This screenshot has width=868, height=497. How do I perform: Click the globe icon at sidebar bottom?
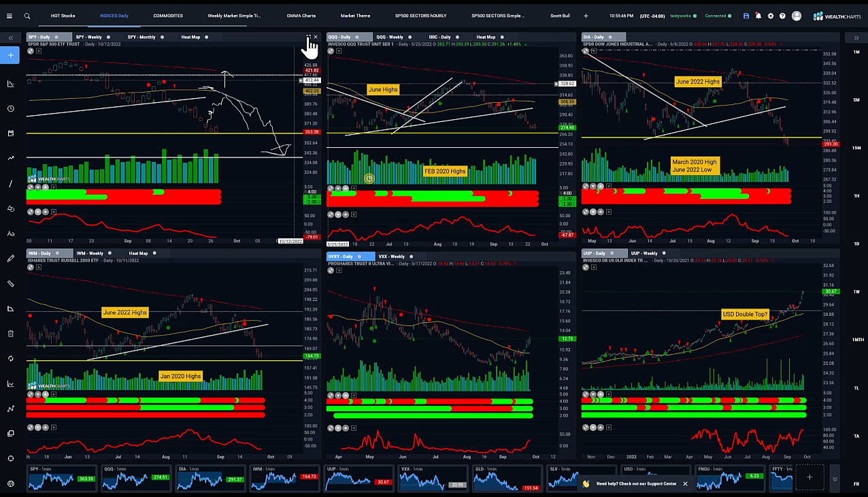tap(11, 483)
